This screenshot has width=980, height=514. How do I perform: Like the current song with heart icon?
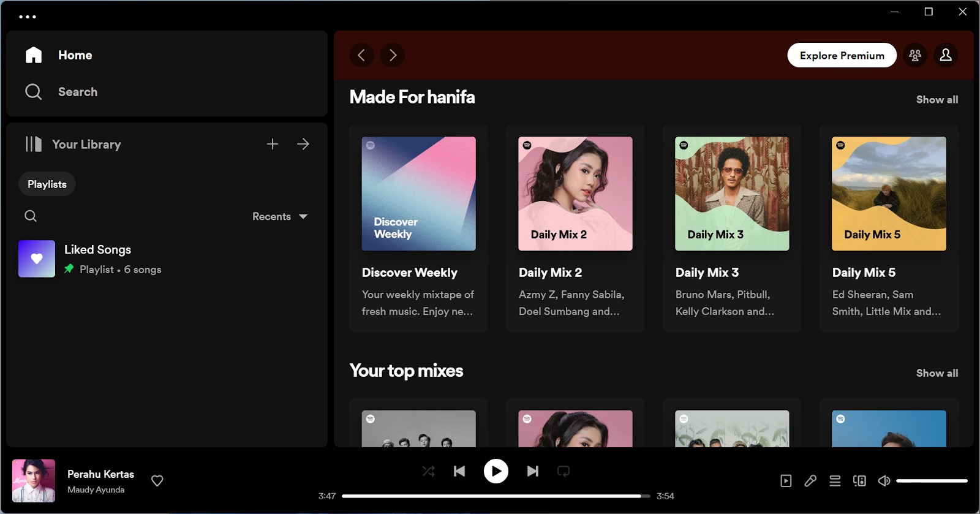coord(157,481)
